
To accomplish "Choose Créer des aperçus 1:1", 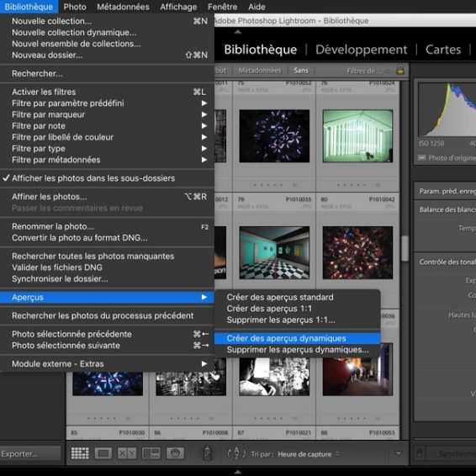I will pyautogui.click(x=298, y=309).
